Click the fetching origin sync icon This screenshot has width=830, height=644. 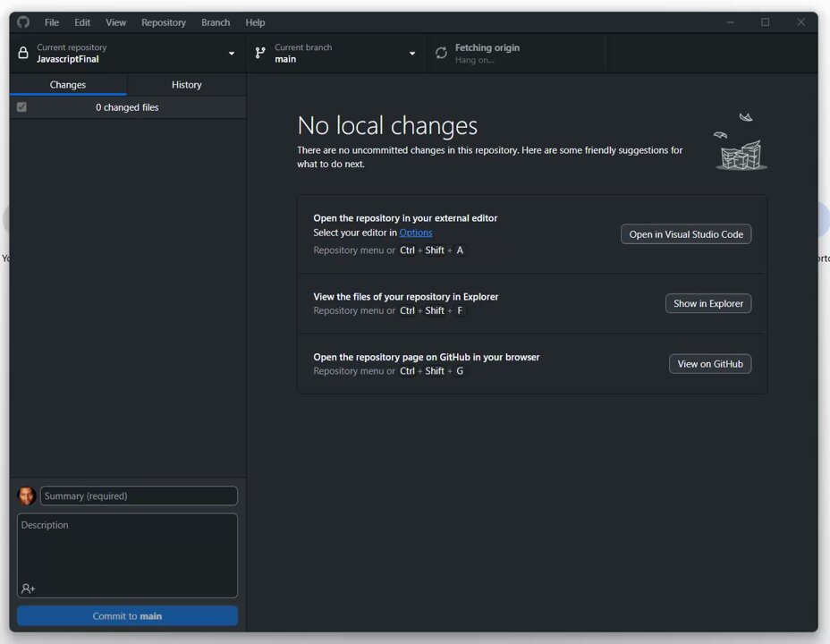[x=441, y=53]
